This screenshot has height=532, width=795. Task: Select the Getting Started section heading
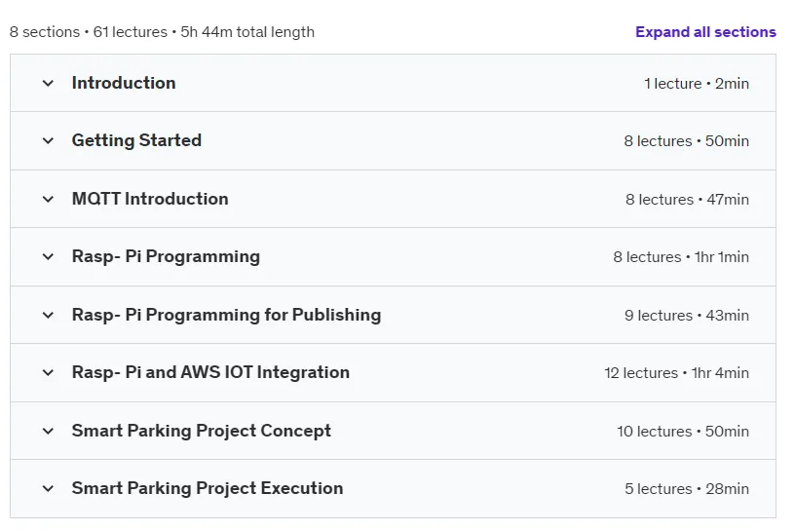[136, 140]
